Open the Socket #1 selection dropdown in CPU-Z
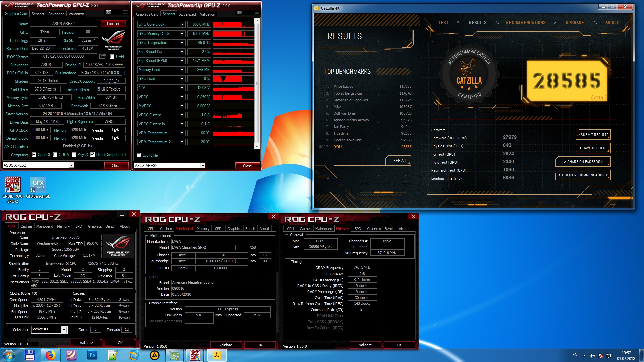This screenshot has width=644, height=362. click(x=49, y=329)
